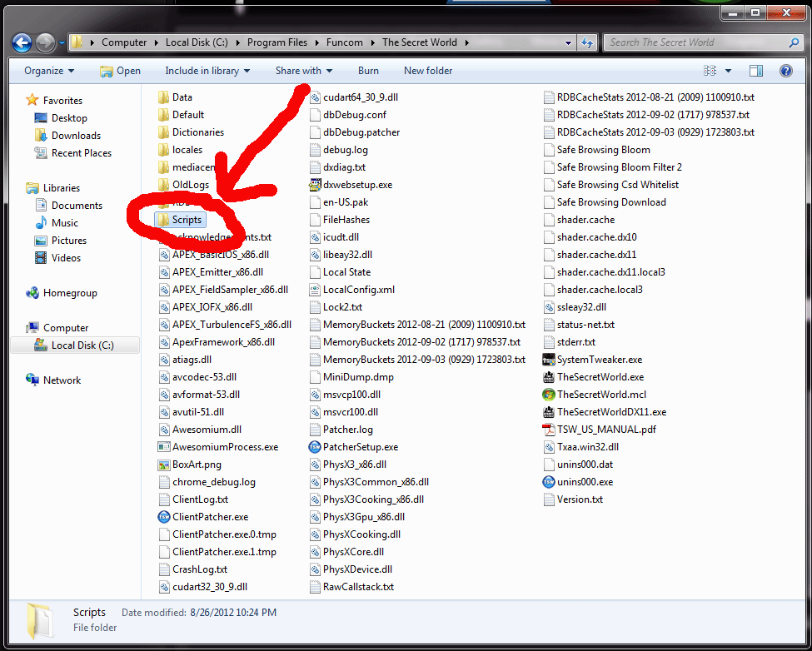Click the Burn toolbar button

click(x=368, y=71)
